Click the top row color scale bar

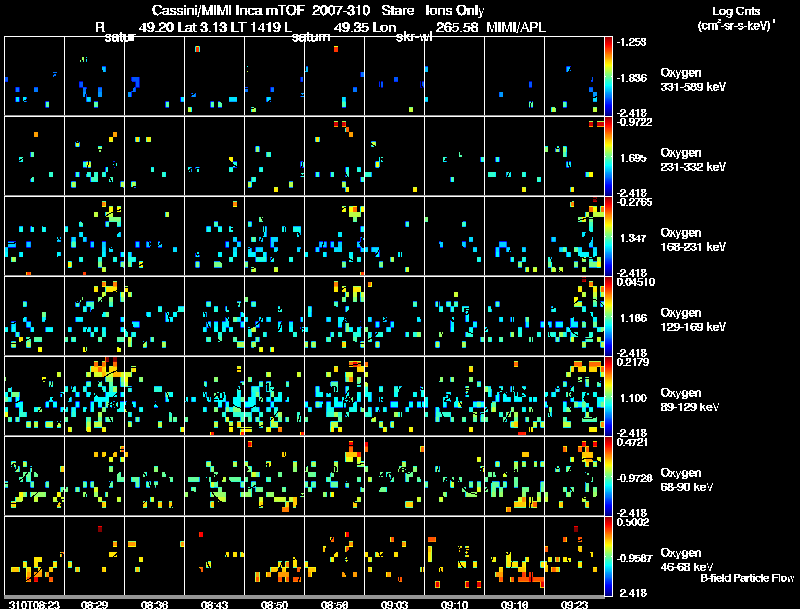pyautogui.click(x=608, y=76)
